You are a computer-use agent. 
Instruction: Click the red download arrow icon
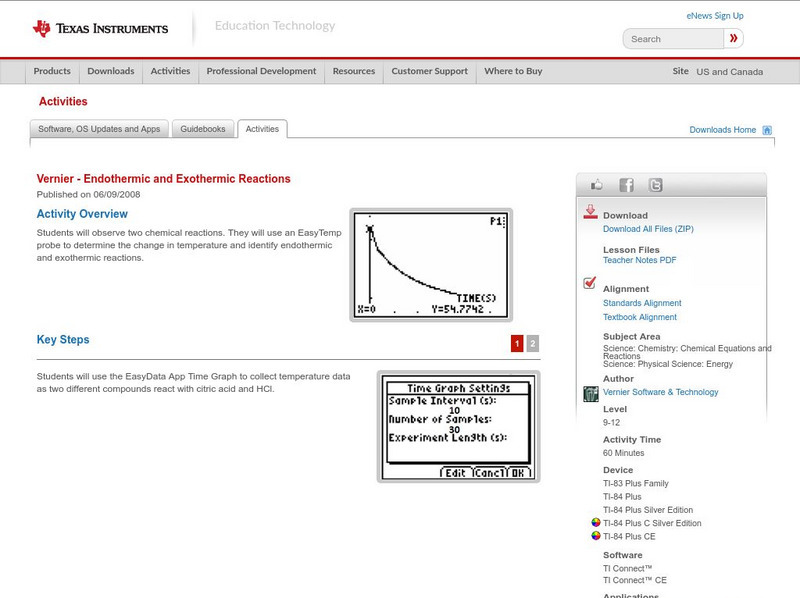tap(590, 212)
